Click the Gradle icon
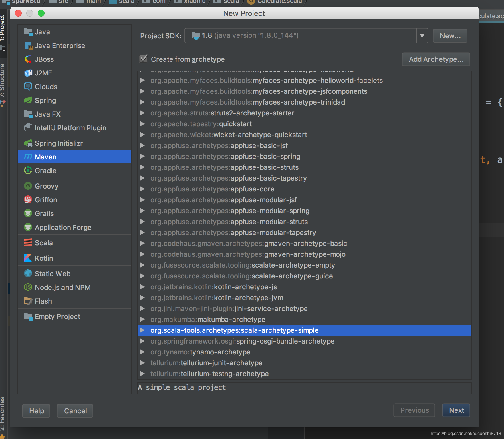This screenshot has height=439, width=504. [28, 171]
